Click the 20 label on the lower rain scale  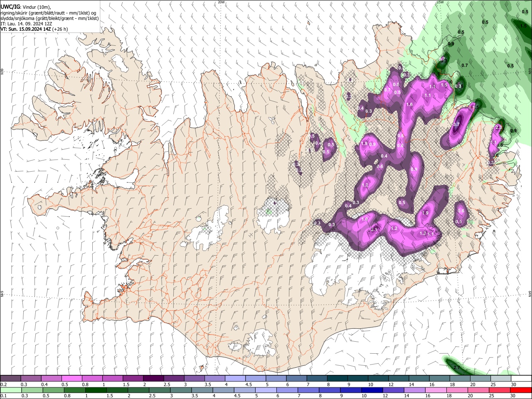tap(470, 396)
